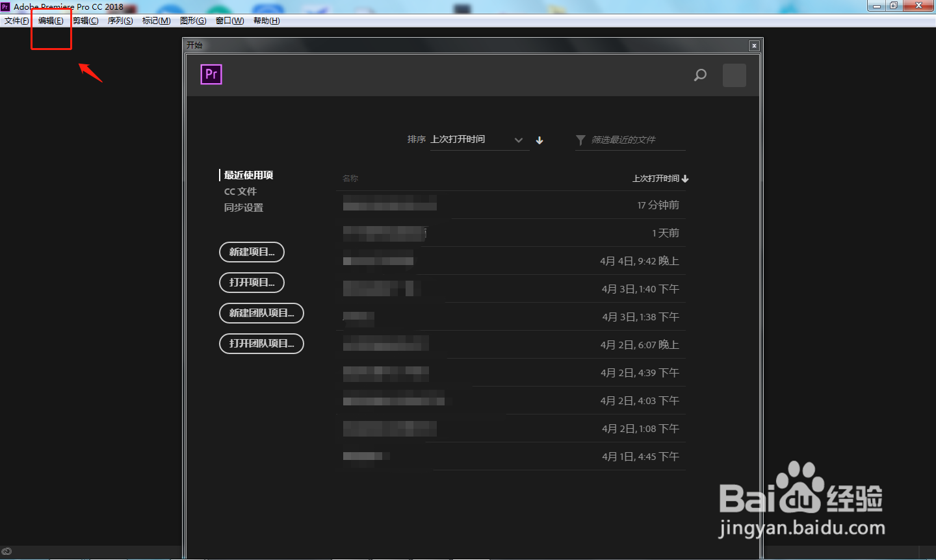
Task: Open the project from 4月 3日, 1:38 下午
Action: pyautogui.click(x=511, y=316)
